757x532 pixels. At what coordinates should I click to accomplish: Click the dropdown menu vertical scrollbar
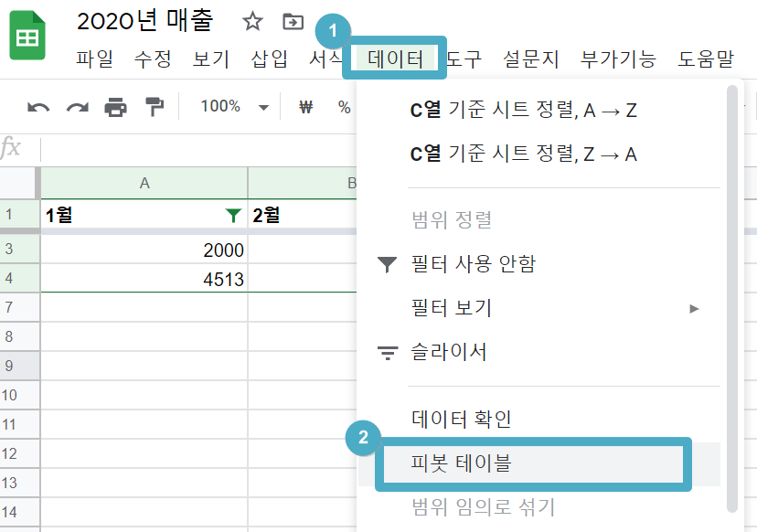coord(732,298)
